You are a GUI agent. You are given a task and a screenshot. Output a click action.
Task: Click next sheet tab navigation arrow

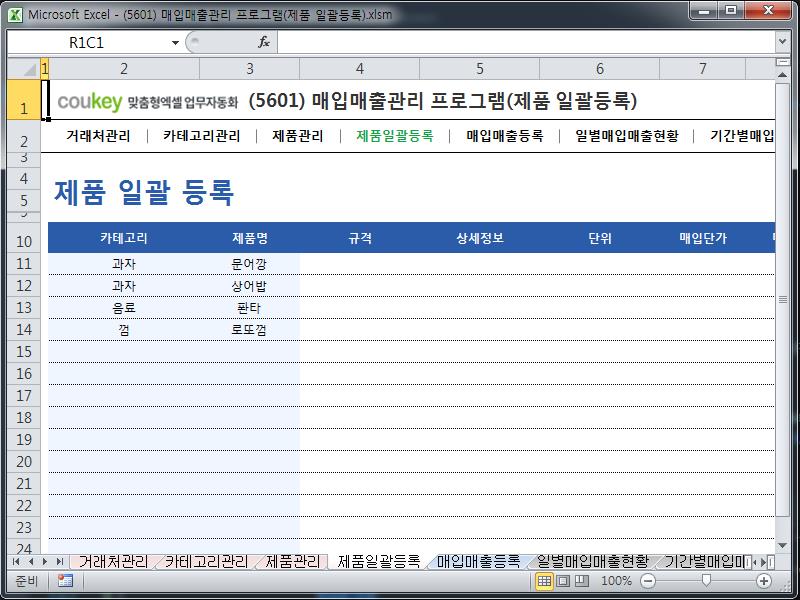click(x=45, y=562)
